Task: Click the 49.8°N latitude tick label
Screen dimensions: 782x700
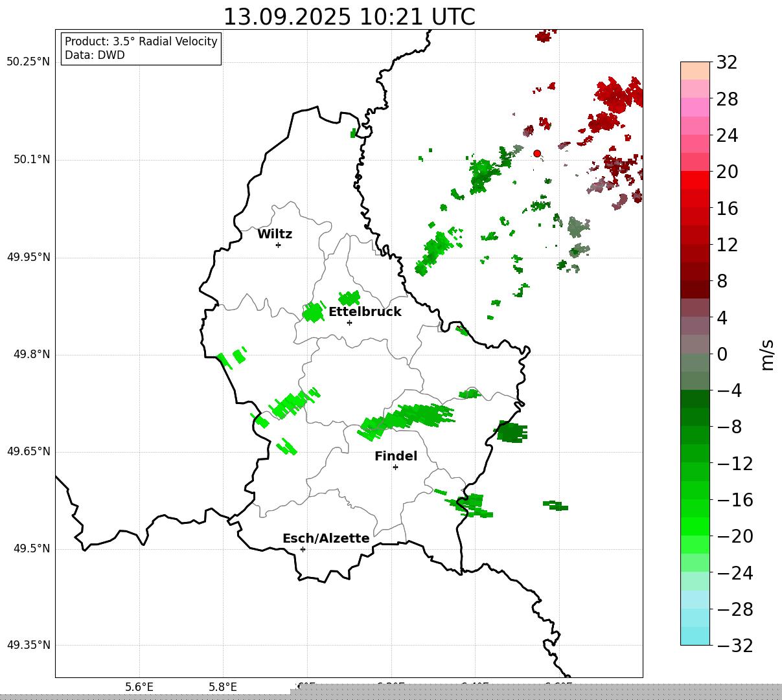Action: point(32,354)
